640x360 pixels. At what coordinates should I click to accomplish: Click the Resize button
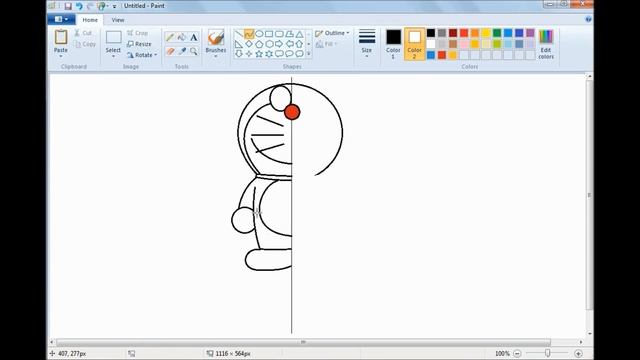tap(139, 44)
